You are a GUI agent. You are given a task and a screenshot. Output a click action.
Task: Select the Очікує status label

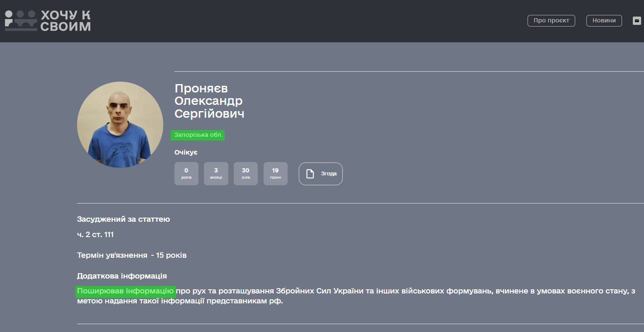[186, 152]
